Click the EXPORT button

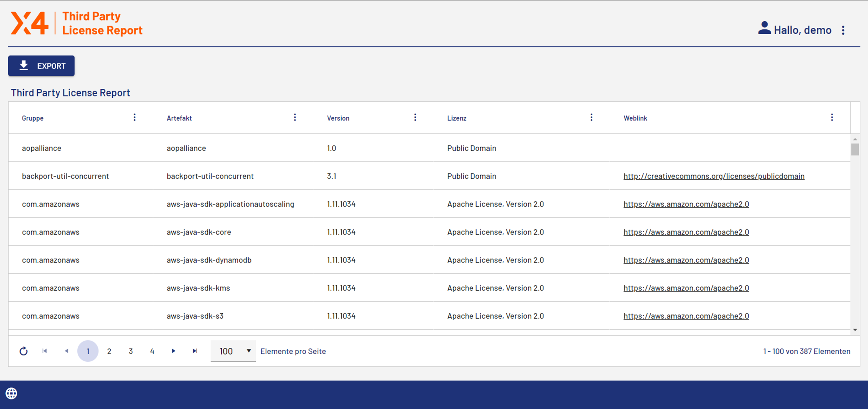[x=41, y=66]
